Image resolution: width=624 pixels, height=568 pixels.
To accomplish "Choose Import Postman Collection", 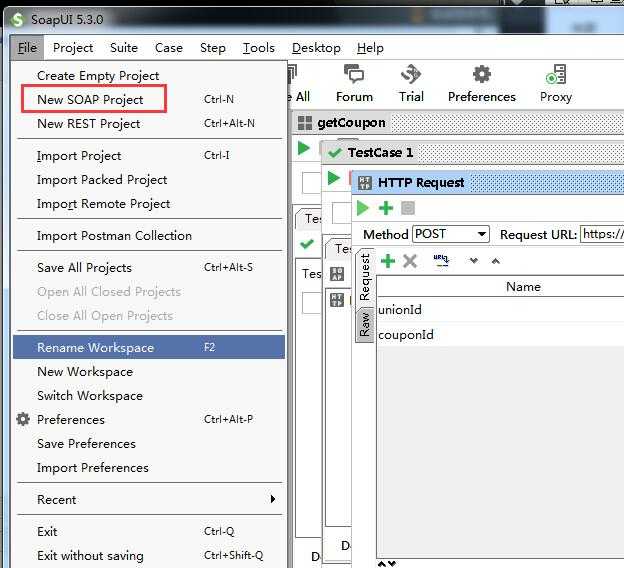I will [x=149, y=236].
